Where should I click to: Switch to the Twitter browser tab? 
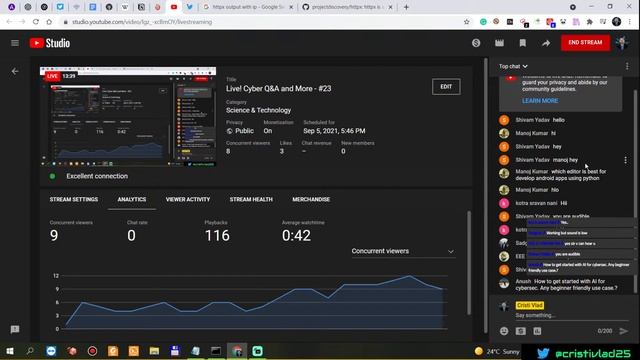coord(189,7)
